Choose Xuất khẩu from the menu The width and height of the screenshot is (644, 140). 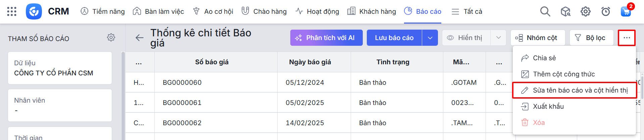[x=548, y=106]
